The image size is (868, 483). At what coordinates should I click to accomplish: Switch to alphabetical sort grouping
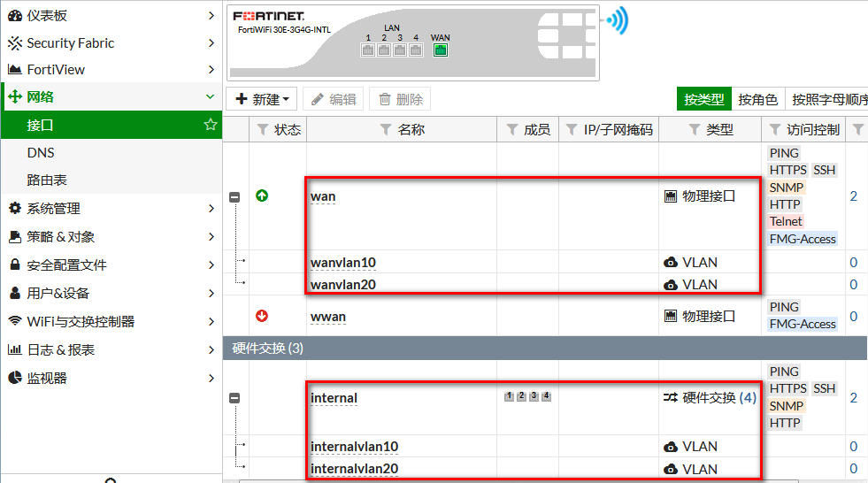[827, 99]
